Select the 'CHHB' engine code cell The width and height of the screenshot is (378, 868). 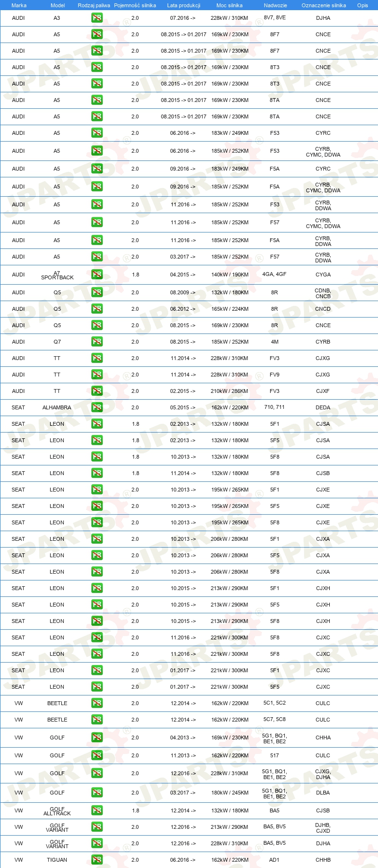[323, 860]
